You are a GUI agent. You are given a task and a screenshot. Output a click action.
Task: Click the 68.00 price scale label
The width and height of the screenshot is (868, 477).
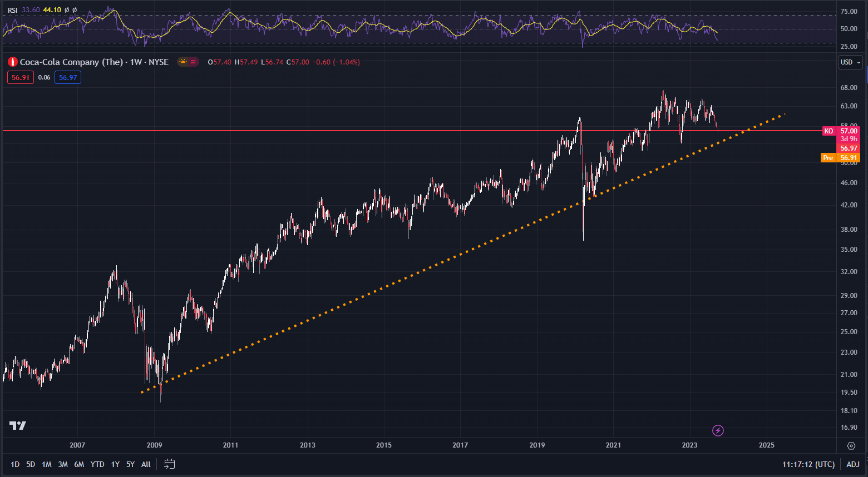click(x=849, y=88)
